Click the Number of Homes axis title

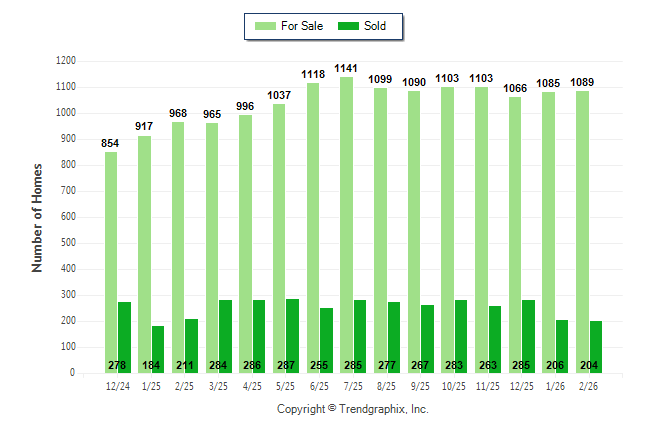[37, 217]
